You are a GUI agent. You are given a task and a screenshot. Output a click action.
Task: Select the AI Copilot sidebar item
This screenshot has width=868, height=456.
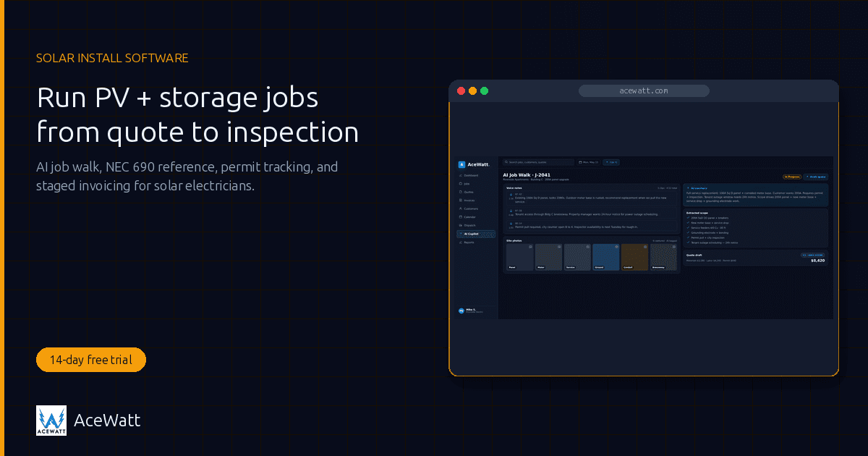(477, 234)
